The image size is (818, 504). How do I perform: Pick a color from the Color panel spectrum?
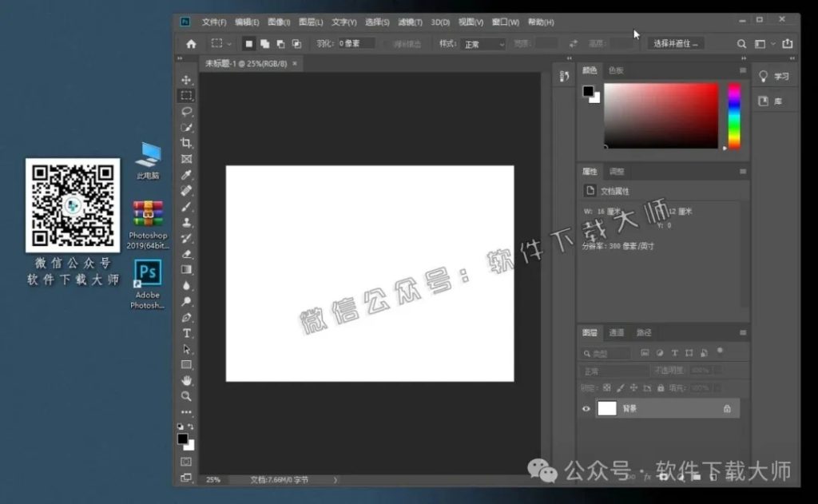659,116
